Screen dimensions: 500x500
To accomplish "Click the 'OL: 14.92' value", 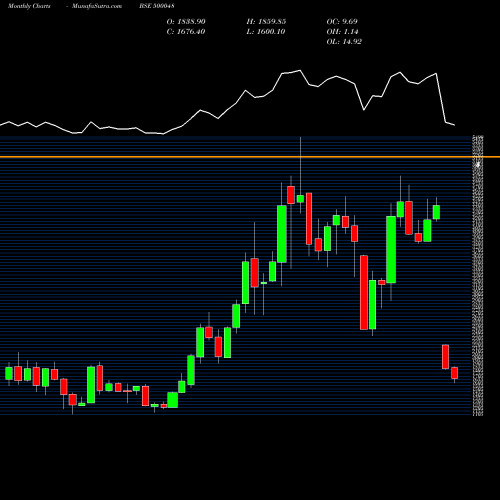I will point(344,42).
